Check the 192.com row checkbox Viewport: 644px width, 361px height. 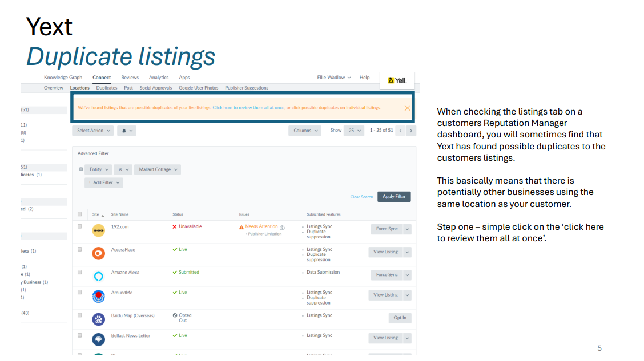coord(80,226)
